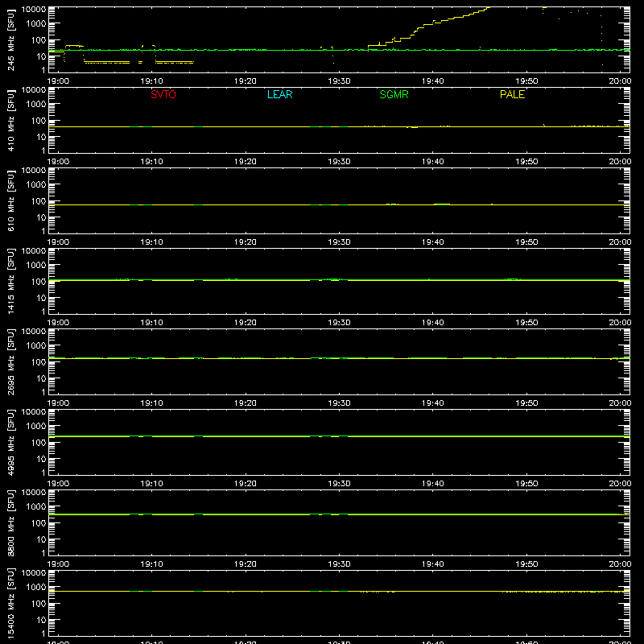Click the 100 y-axis value on 610 MHz panel
Image resolution: width=644 pixels, height=644 pixels.
[x=39, y=201]
